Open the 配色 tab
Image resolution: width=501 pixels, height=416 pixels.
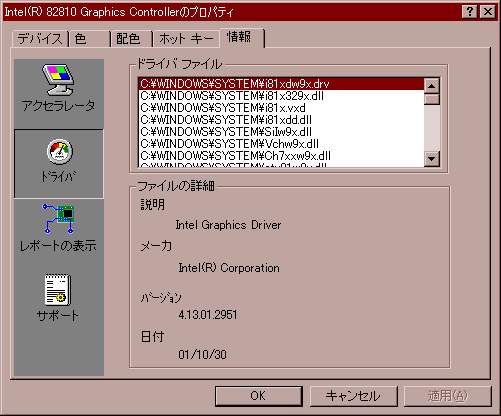131,39
